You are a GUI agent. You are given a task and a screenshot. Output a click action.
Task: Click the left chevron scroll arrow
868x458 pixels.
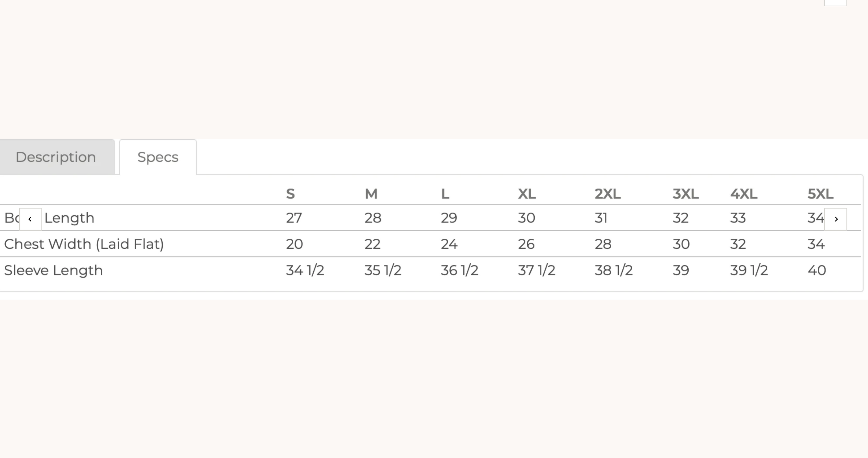[30, 219]
